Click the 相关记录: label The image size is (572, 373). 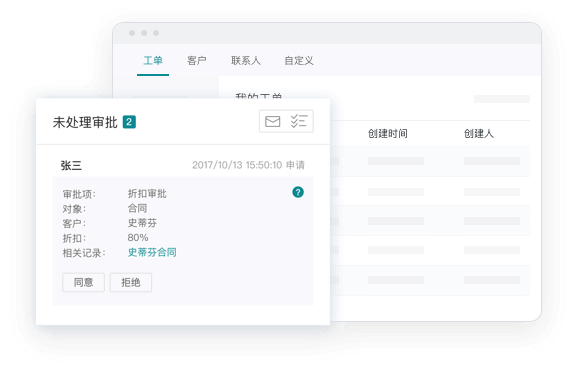[84, 253]
